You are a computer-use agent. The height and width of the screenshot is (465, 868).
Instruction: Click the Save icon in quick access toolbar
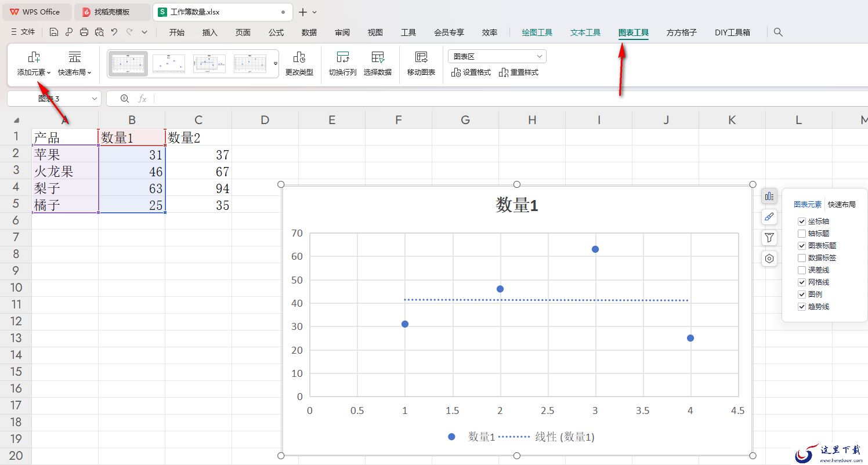click(54, 32)
